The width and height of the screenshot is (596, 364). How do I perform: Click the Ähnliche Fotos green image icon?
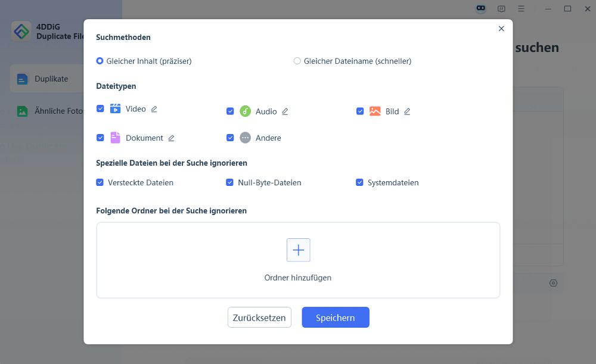coord(23,111)
